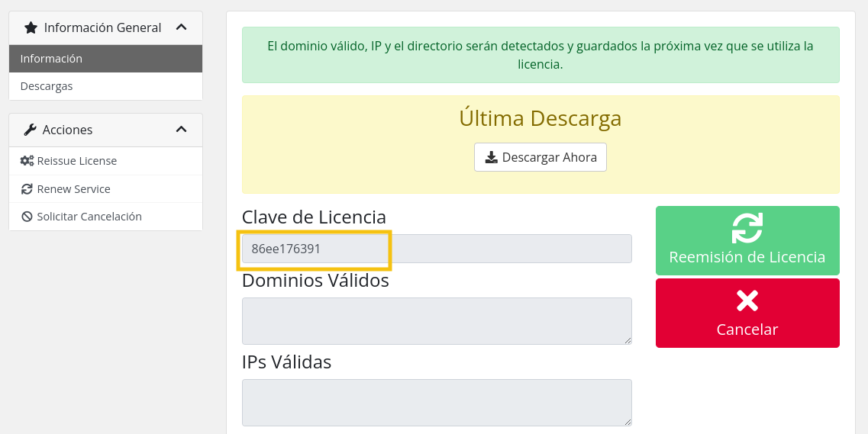
Task: Click the sync icon beside Renew Service
Action: [27, 189]
